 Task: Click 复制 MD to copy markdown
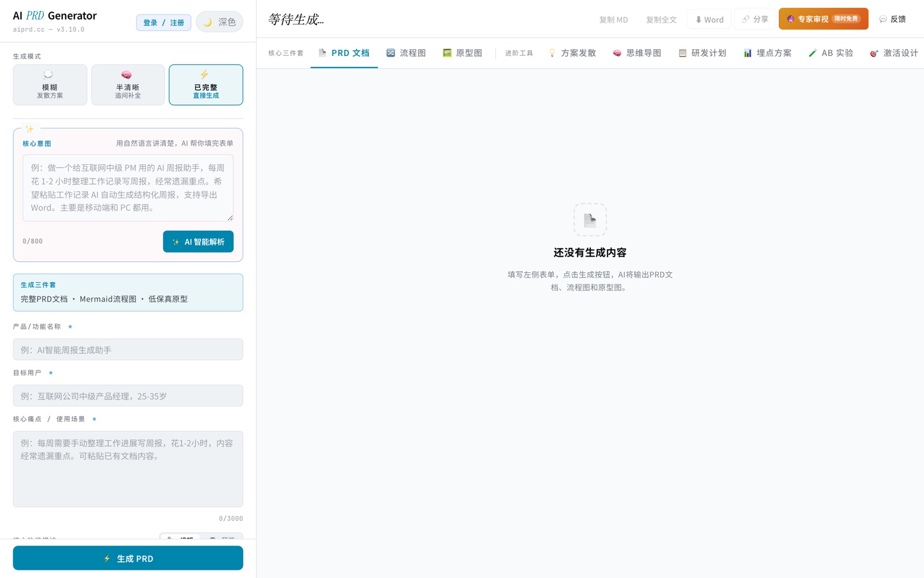[613, 19]
